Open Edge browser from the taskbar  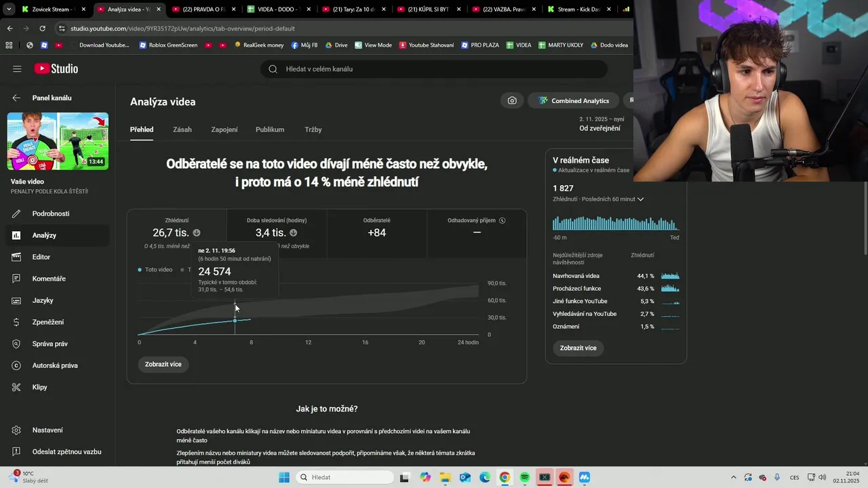pos(485,477)
